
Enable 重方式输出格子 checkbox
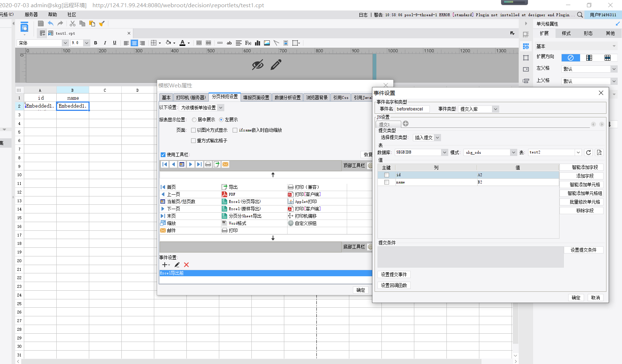coord(193,140)
